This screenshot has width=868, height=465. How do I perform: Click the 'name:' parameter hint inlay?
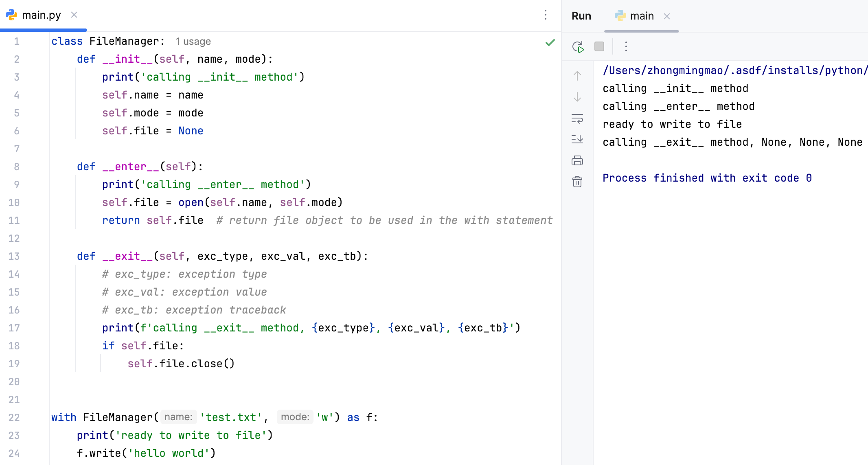click(x=178, y=417)
